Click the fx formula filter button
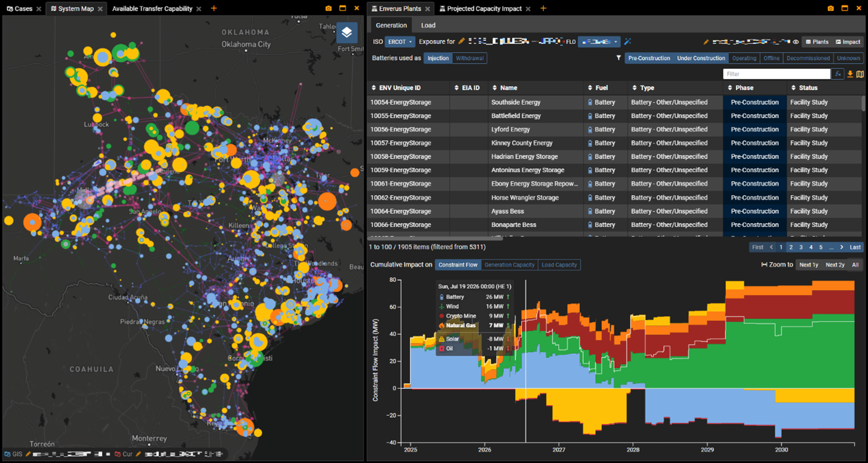868x463 pixels. click(x=838, y=74)
